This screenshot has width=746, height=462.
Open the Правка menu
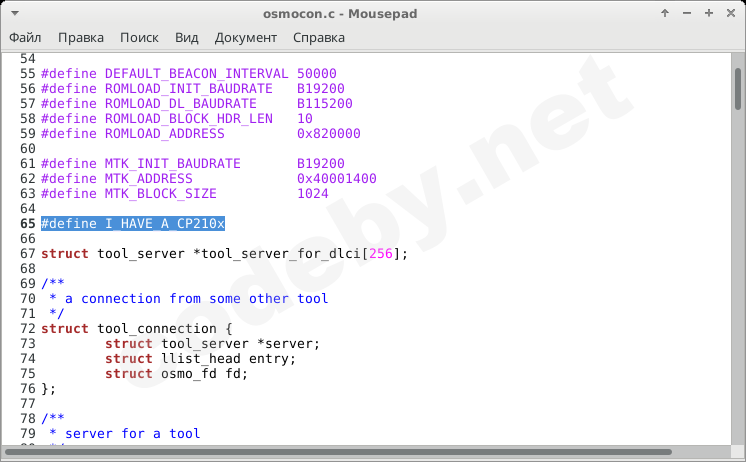tap(81, 38)
